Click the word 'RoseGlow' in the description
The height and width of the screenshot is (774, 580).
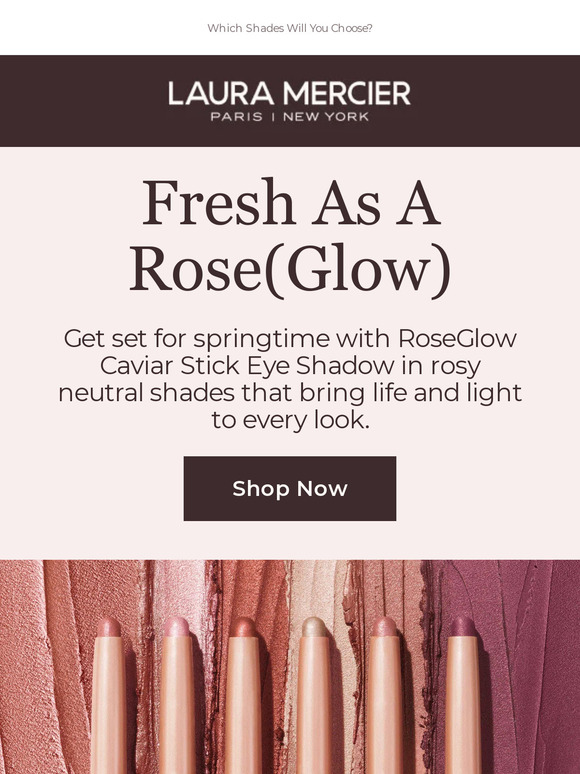coord(458,339)
